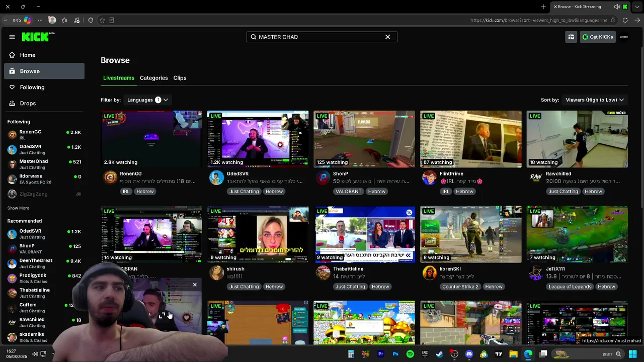Image resolution: width=644 pixels, height=362 pixels.
Task: Open Discord from the taskbar
Action: (469, 354)
